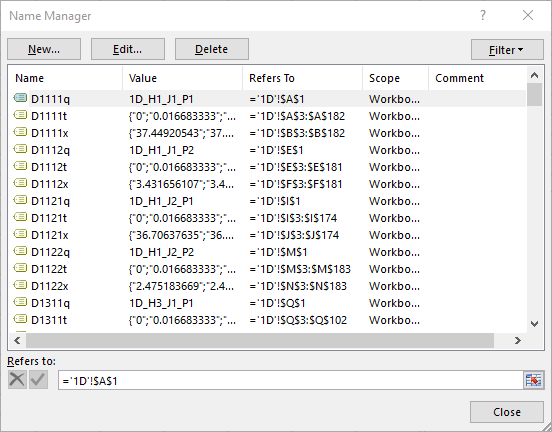
Task: Click the name icon beside D1112t
Action: coord(20,166)
